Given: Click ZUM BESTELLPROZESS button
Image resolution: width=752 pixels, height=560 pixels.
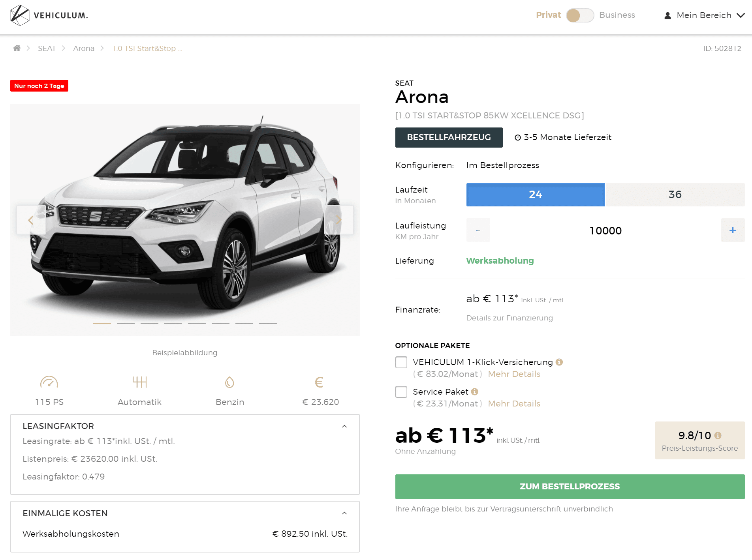Looking at the screenshot, I should click(x=570, y=487).
